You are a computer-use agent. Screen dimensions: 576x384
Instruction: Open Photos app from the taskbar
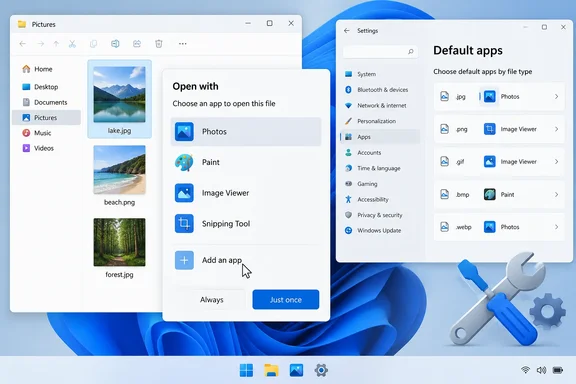[x=296, y=370]
